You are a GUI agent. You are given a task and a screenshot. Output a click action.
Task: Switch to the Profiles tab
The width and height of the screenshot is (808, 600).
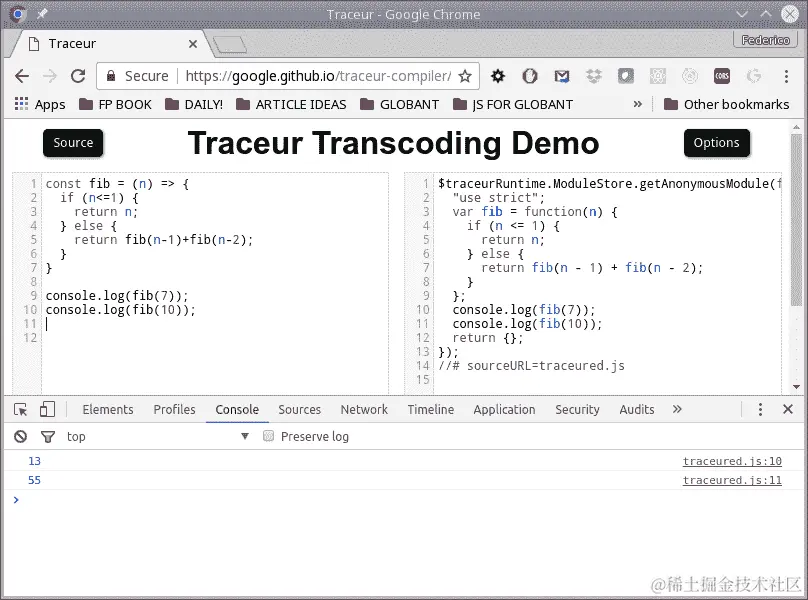(174, 409)
